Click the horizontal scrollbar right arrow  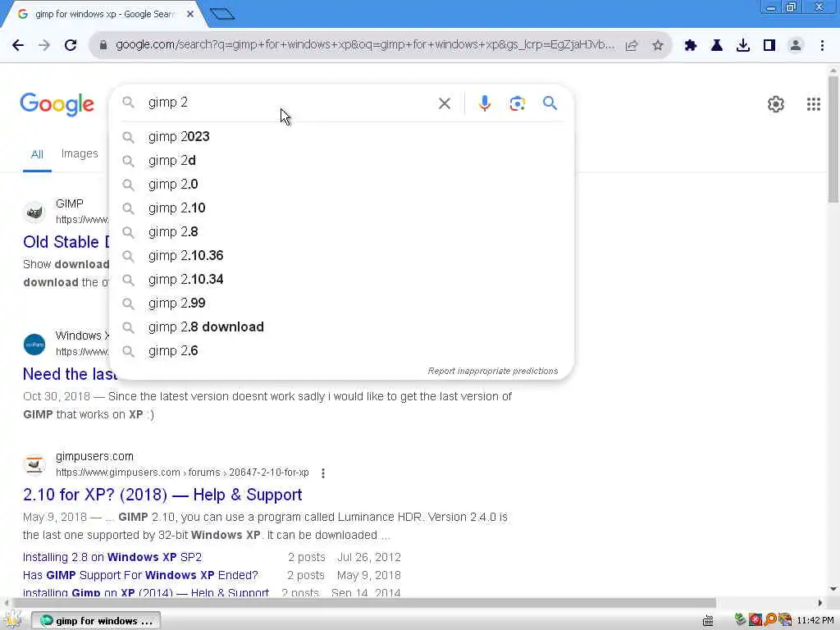tap(819, 603)
